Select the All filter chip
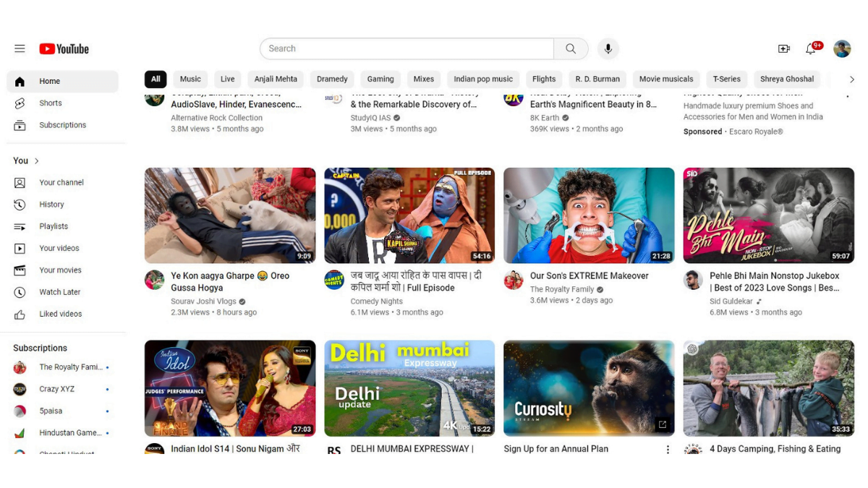868x488 pixels. click(156, 80)
